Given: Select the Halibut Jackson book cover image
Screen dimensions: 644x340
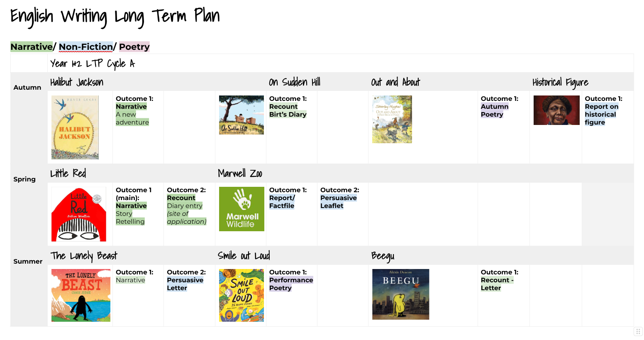Looking at the screenshot, I should click(x=75, y=127).
